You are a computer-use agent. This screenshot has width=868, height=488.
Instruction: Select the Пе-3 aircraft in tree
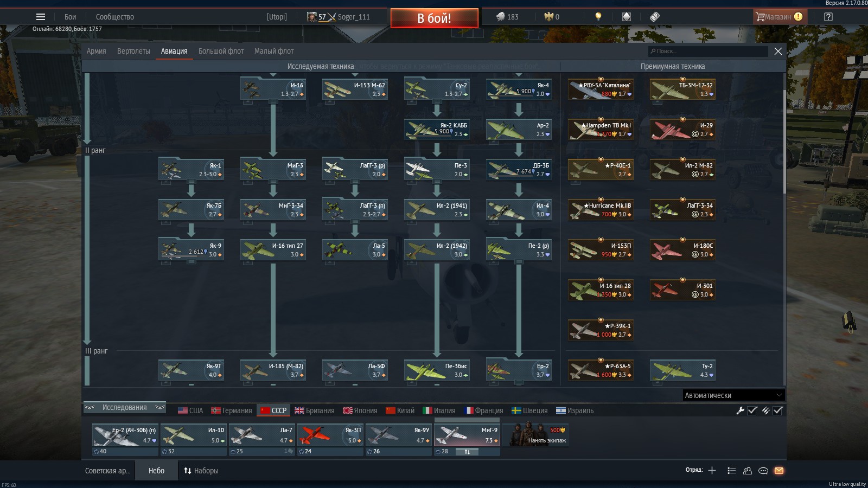tap(437, 169)
